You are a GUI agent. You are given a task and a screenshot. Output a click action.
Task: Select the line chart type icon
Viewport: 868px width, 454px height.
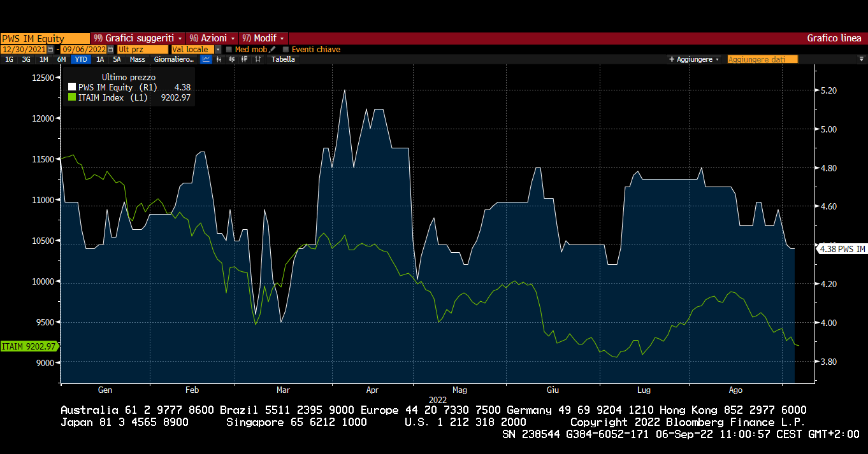click(x=206, y=59)
